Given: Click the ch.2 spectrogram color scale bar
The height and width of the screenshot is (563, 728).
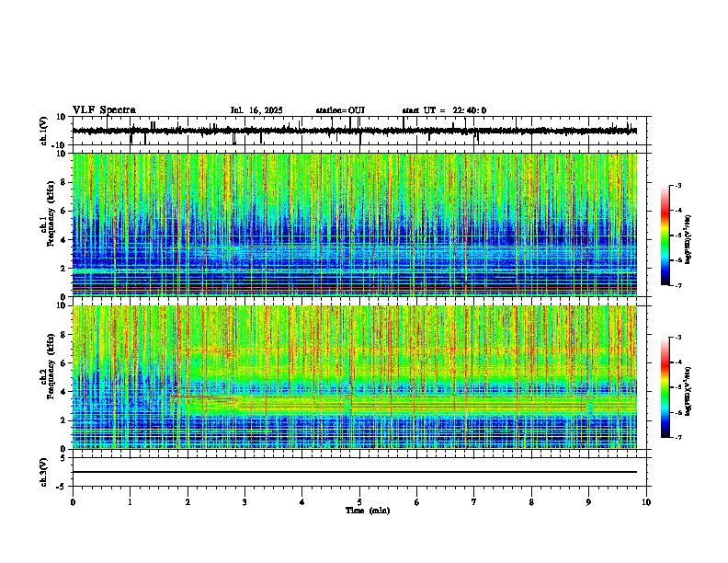Looking at the screenshot, I should (x=665, y=387).
